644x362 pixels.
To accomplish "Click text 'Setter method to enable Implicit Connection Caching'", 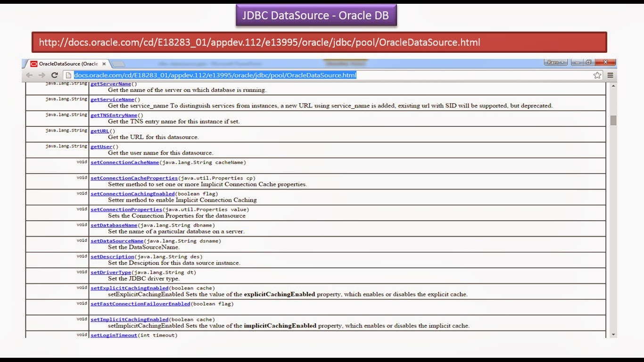I will click(182, 200).
